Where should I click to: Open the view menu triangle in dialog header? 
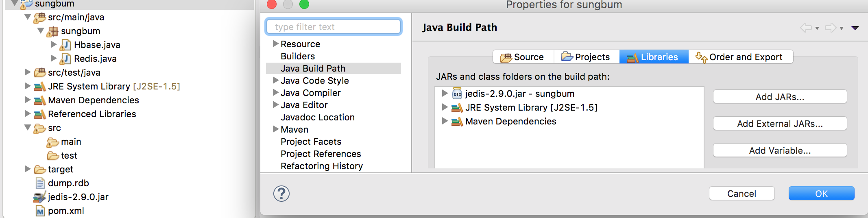click(x=855, y=28)
